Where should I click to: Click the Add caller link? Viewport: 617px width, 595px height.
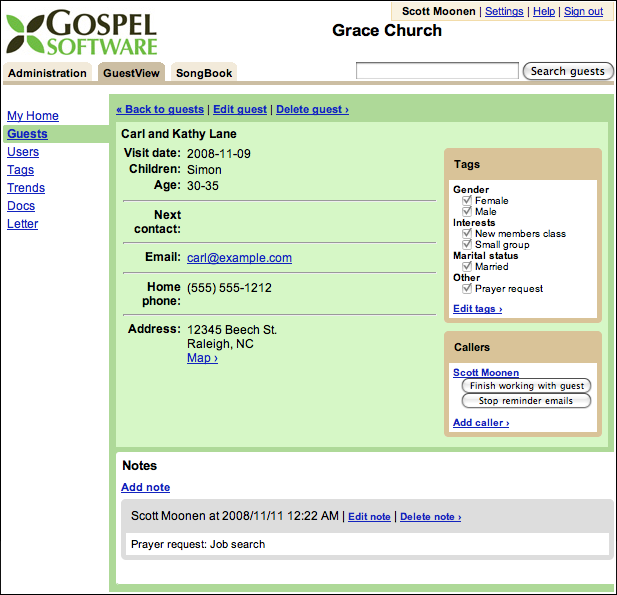481,423
